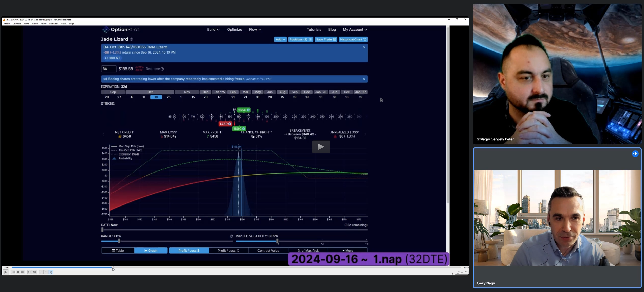Expand the My Account dropdown
The height and width of the screenshot is (292, 644).
tap(355, 30)
